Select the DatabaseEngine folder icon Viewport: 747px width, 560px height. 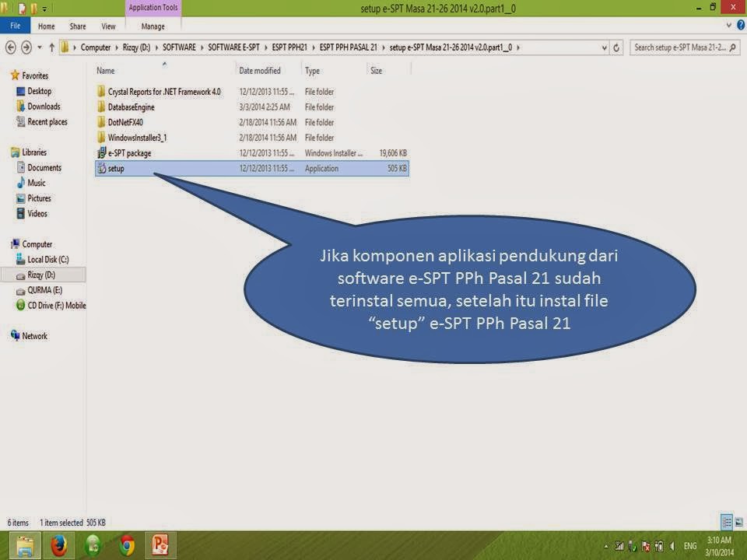click(x=101, y=107)
